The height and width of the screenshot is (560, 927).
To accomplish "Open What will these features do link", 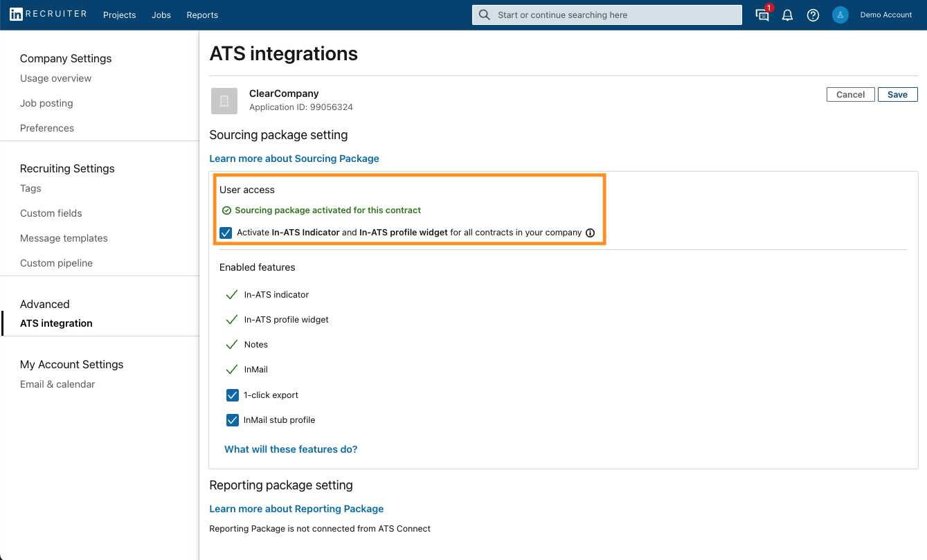I will tap(291, 449).
